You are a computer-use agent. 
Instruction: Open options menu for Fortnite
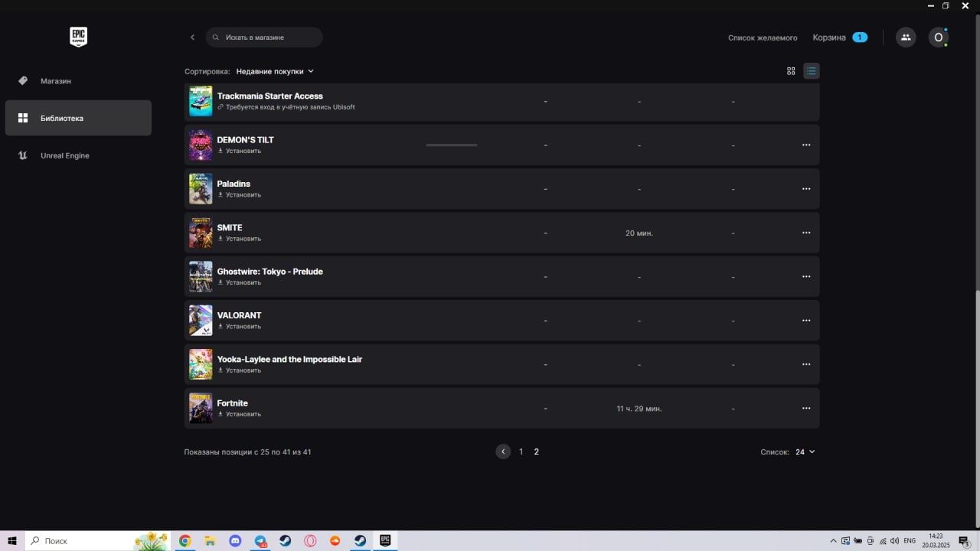[x=806, y=409]
